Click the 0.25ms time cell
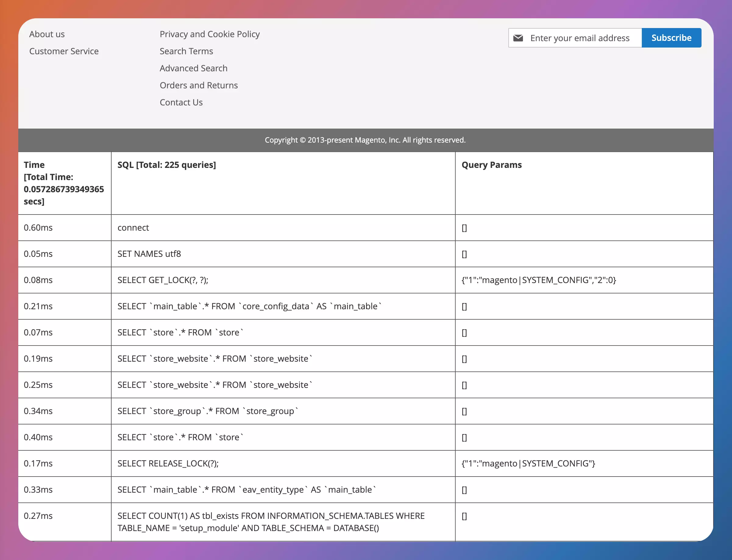732x560 pixels. point(65,385)
